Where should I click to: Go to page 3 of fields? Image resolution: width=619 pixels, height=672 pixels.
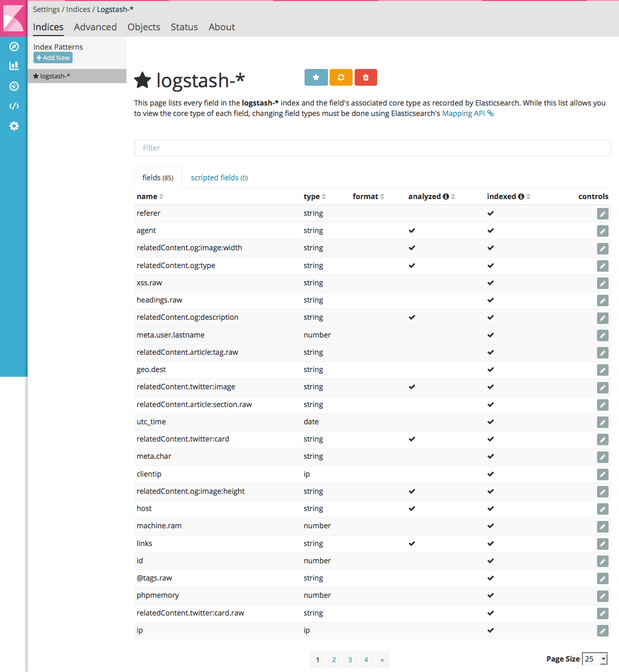[350, 659]
